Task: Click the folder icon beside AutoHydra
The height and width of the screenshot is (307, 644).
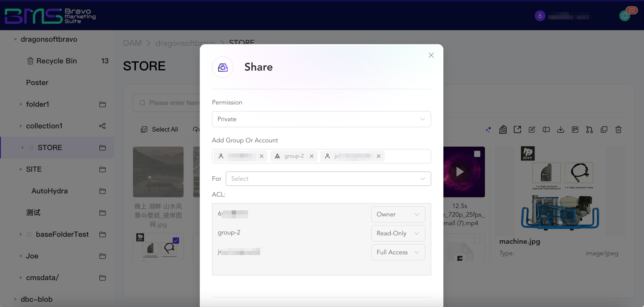Action: (102, 191)
